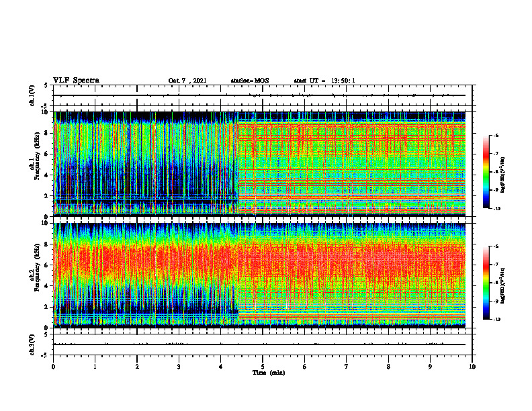
Task: Click the ch.2 frequency tick "2"
Action: click(47, 307)
